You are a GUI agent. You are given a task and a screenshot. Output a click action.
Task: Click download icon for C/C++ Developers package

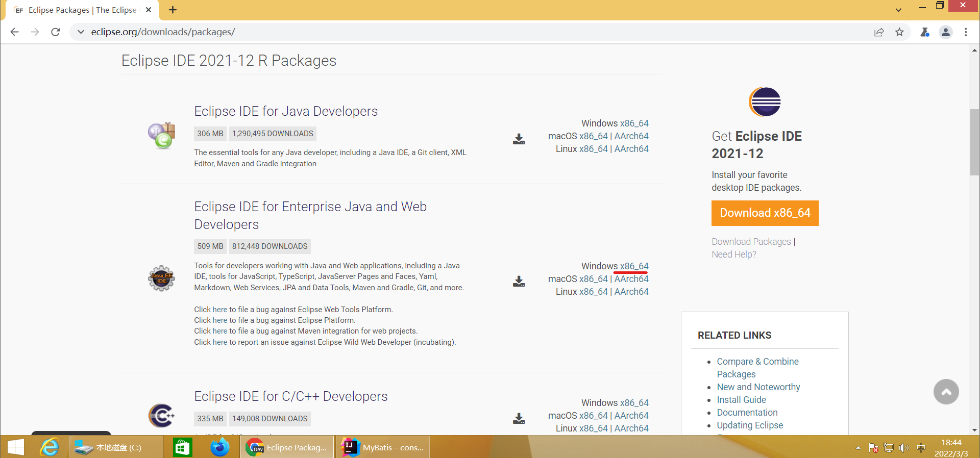pyautogui.click(x=519, y=418)
